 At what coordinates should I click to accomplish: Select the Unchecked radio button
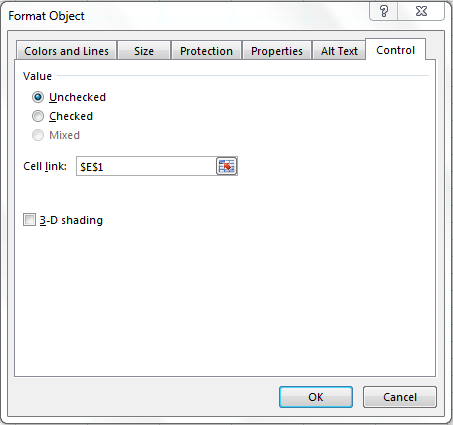pyautogui.click(x=38, y=97)
